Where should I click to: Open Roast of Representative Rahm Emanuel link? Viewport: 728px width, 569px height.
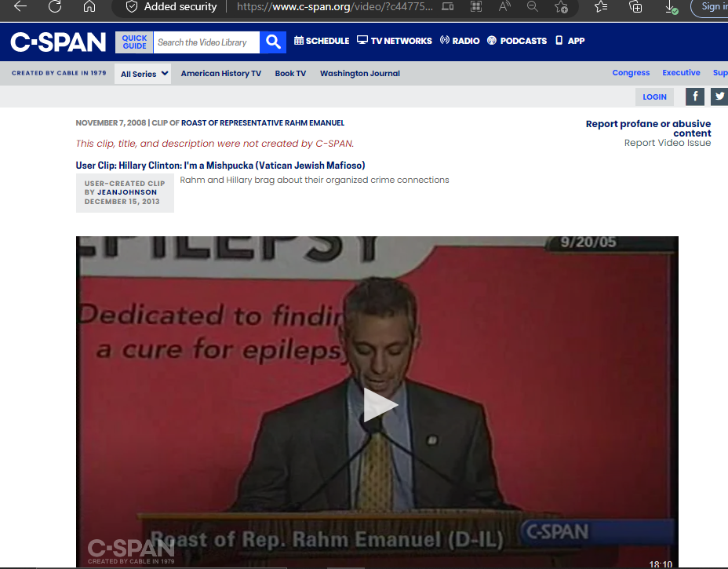tap(263, 123)
